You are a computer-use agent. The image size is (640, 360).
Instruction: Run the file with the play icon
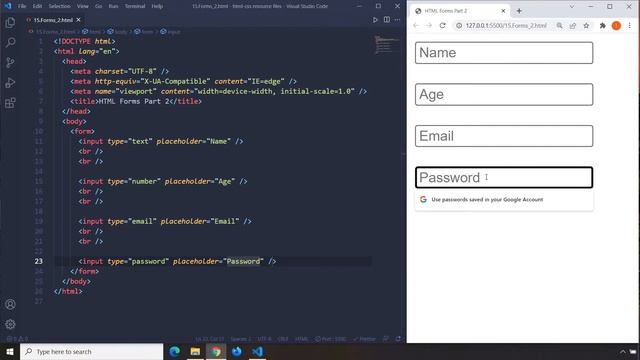[375, 20]
